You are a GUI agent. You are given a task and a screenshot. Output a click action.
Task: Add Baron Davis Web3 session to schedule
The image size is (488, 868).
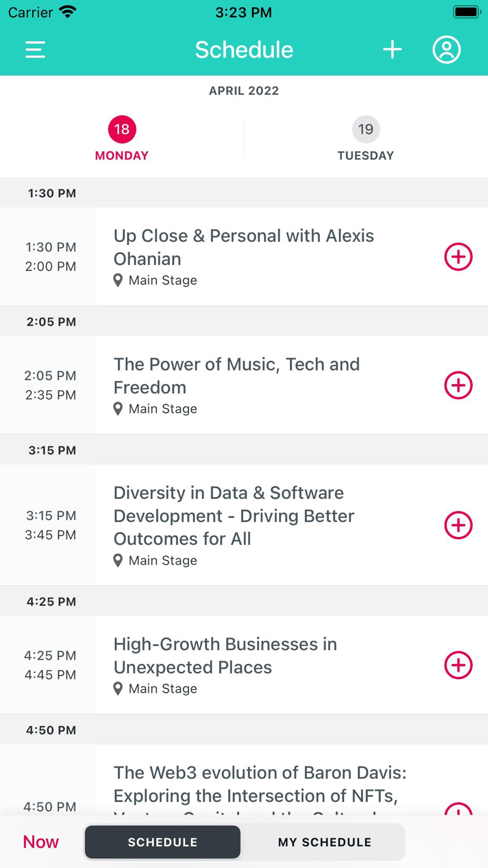(458, 808)
